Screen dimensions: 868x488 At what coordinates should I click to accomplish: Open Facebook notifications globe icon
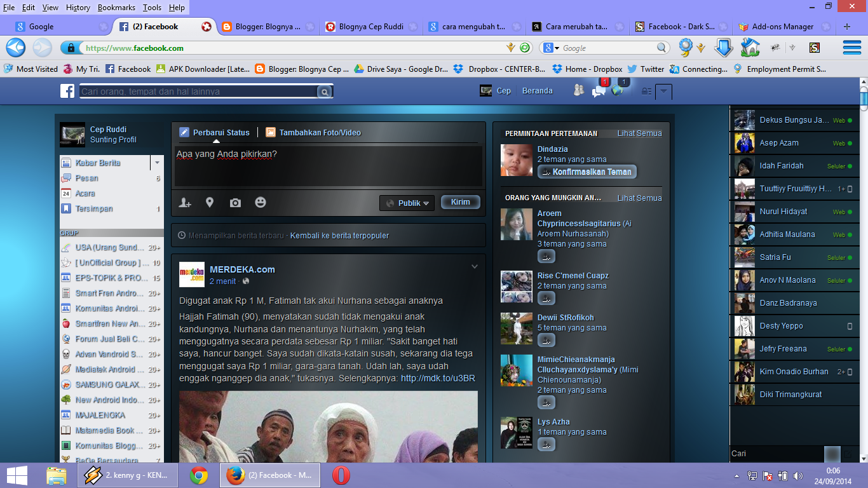[x=618, y=91]
